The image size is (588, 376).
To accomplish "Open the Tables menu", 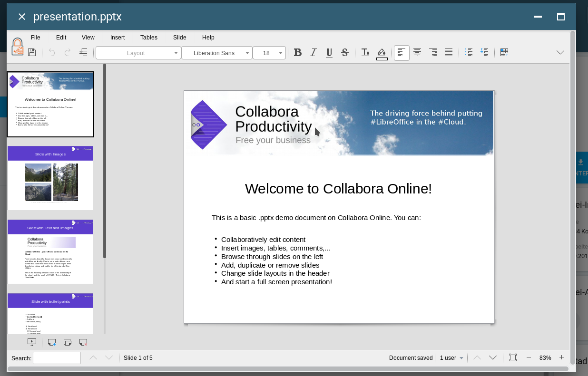I will (149, 38).
